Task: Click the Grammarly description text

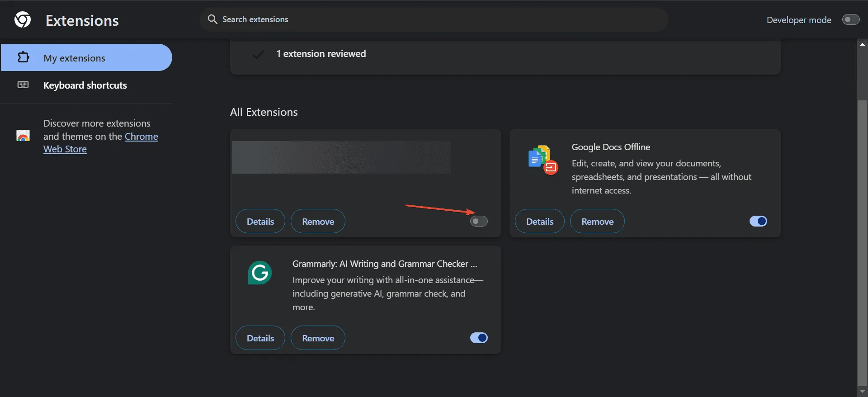Action: [388, 293]
